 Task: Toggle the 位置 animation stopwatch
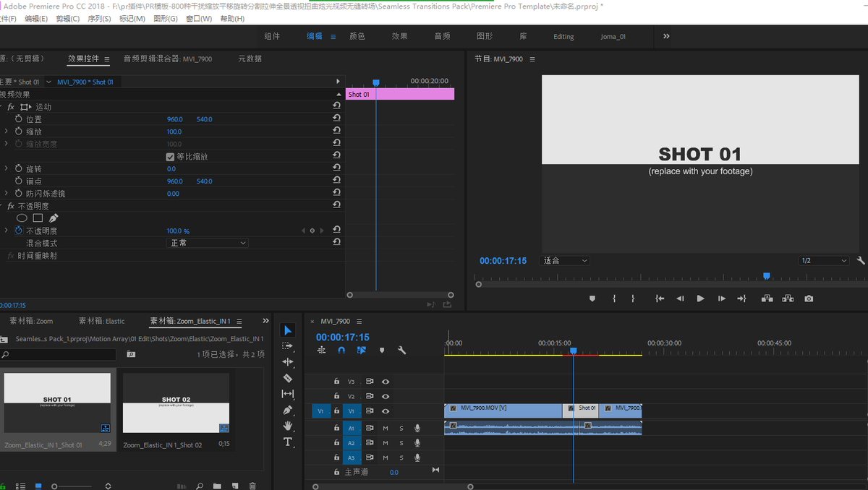click(x=19, y=119)
